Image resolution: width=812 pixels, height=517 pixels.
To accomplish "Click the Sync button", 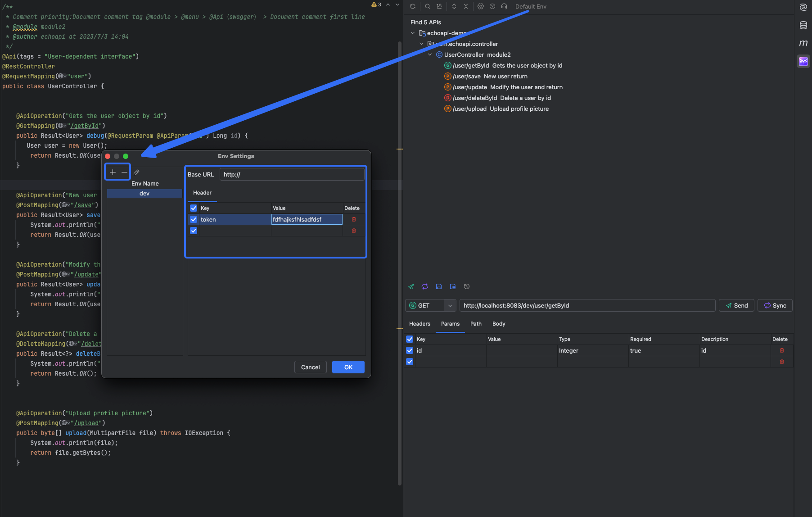I will [775, 305].
